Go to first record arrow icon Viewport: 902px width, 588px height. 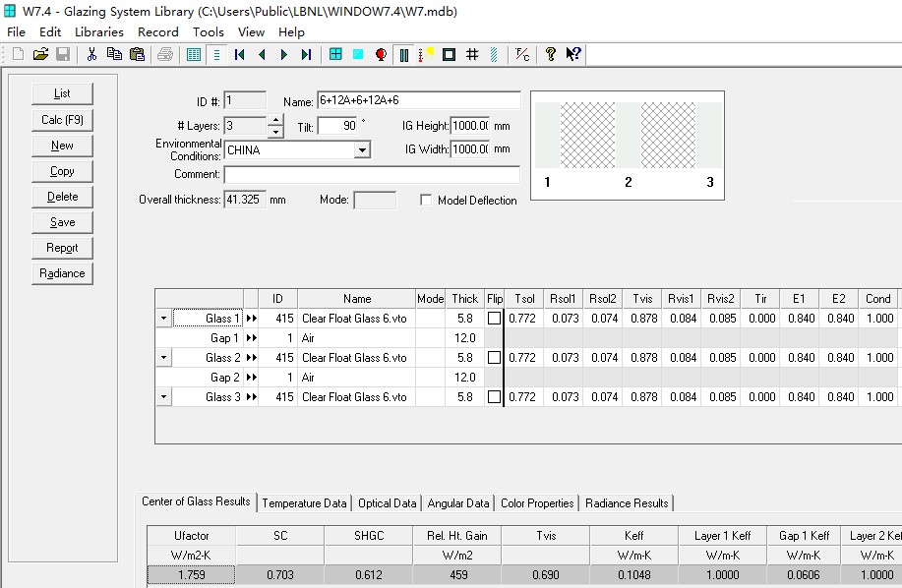click(239, 55)
